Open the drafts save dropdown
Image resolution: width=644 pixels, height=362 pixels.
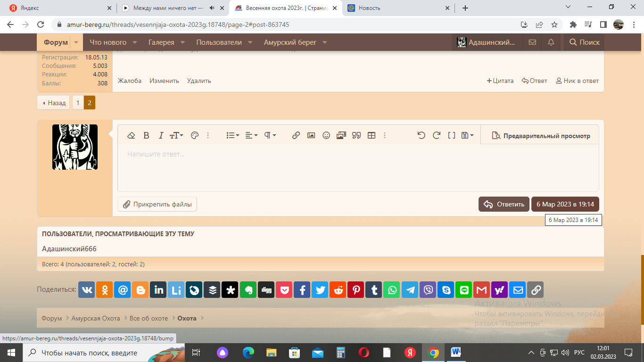[x=467, y=135]
